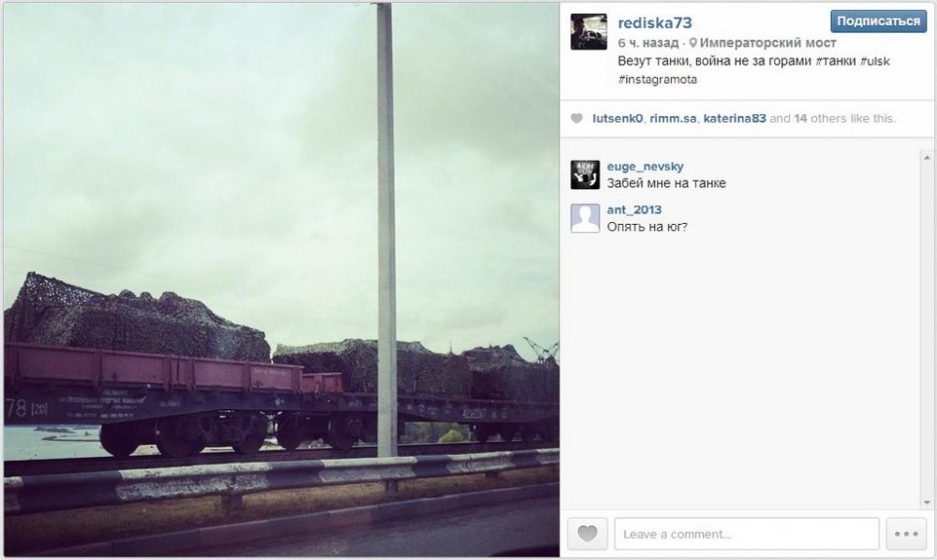937x560 pixels.
Task: Open the #танки hashtag
Action: pos(835,61)
